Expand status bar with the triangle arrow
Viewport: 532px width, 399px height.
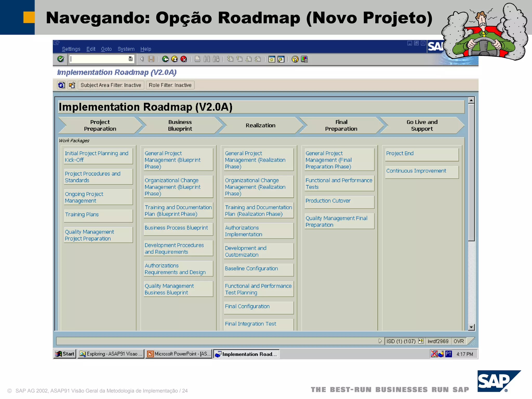click(380, 341)
